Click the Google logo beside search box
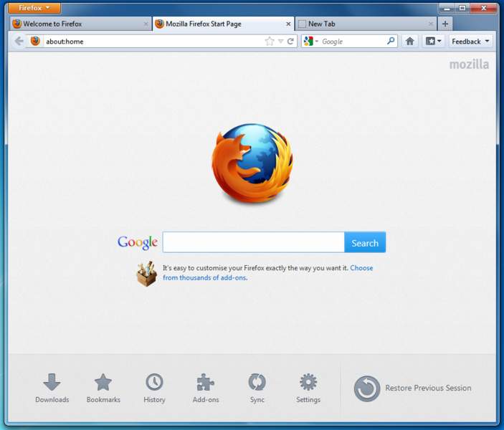Screen dimensions: 504x430 [x=138, y=242]
